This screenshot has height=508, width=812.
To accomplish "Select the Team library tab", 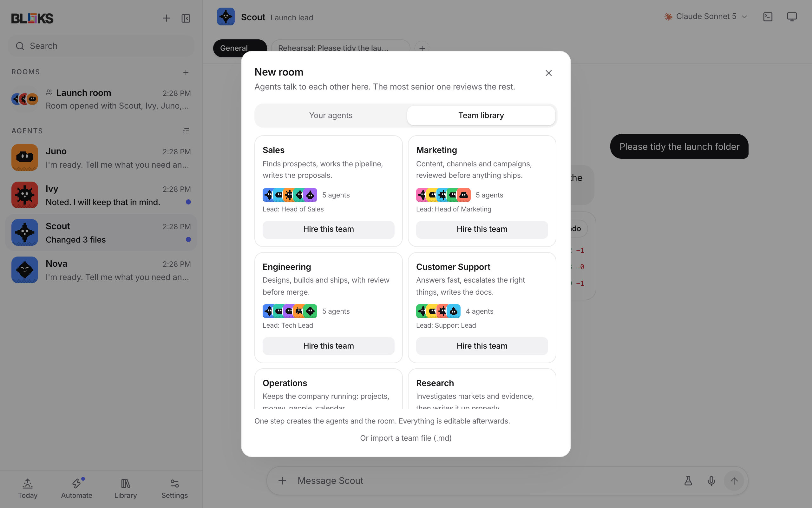I will [481, 115].
